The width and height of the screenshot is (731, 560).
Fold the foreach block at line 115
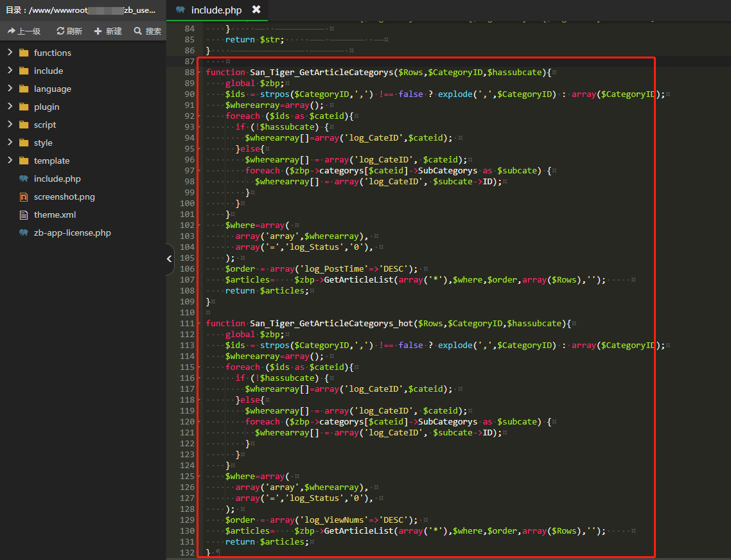(200, 367)
